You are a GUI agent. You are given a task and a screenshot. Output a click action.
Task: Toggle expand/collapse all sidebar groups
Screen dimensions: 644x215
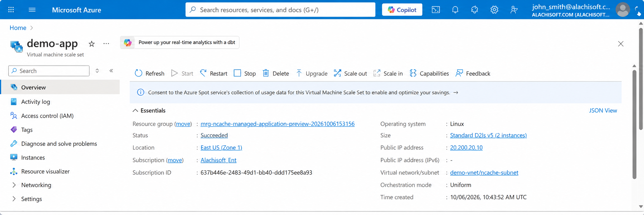tap(97, 71)
